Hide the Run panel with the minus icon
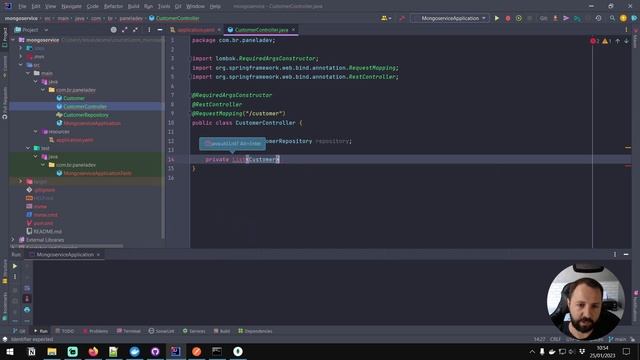The image size is (640, 360). click(x=626, y=254)
